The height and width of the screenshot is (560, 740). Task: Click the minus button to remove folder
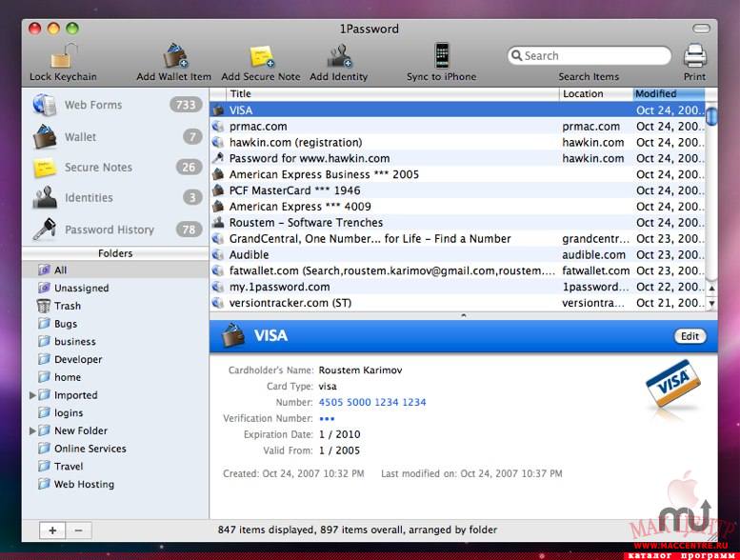pyautogui.click(x=79, y=530)
